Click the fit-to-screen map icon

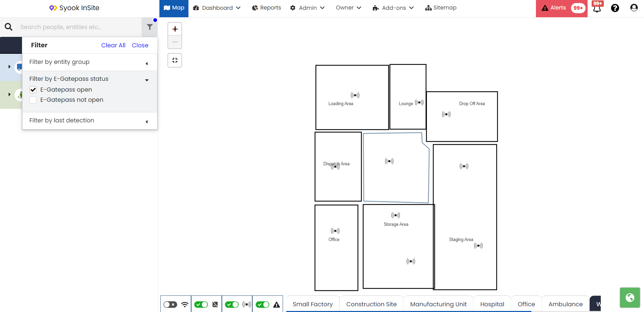(175, 61)
